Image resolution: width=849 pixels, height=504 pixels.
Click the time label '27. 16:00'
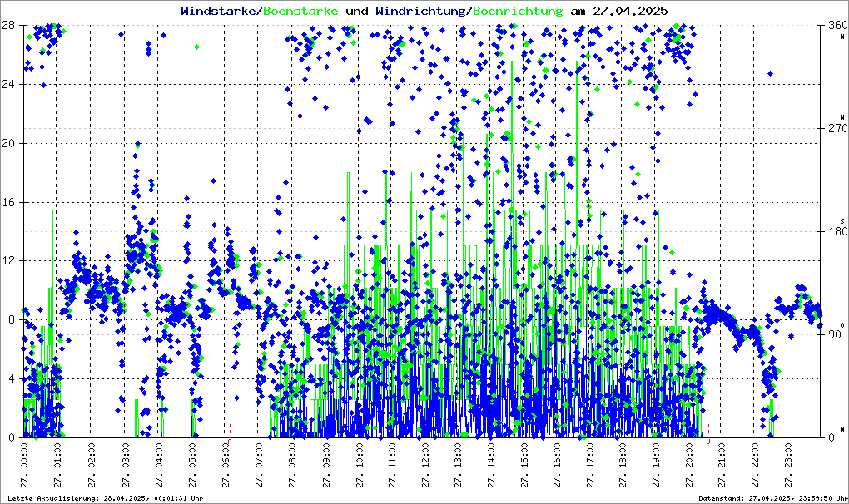pyautogui.click(x=558, y=465)
